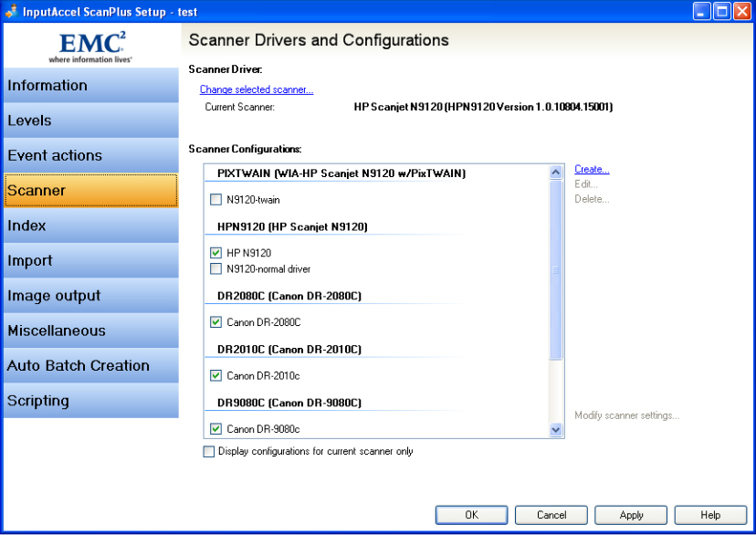Check the N9120-normal driver configuration

216,269
